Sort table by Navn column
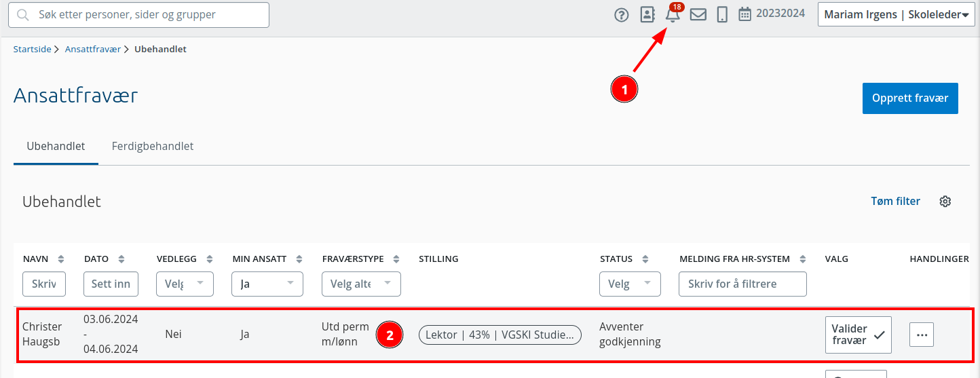The width and height of the screenshot is (980, 378). (x=61, y=259)
